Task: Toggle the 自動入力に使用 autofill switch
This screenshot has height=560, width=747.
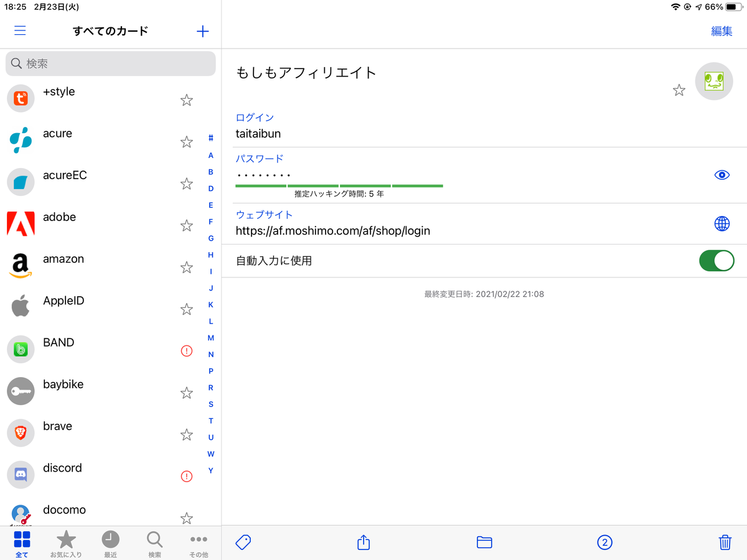Action: (x=716, y=261)
